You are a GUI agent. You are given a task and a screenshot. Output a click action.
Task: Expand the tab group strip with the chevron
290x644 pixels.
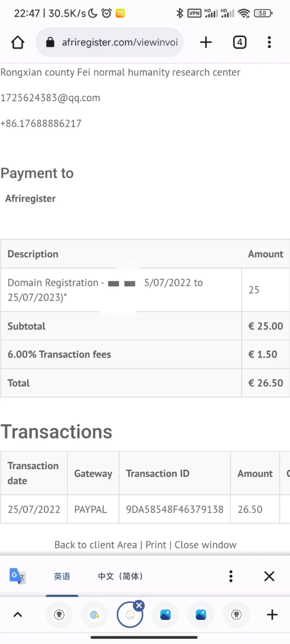18,614
